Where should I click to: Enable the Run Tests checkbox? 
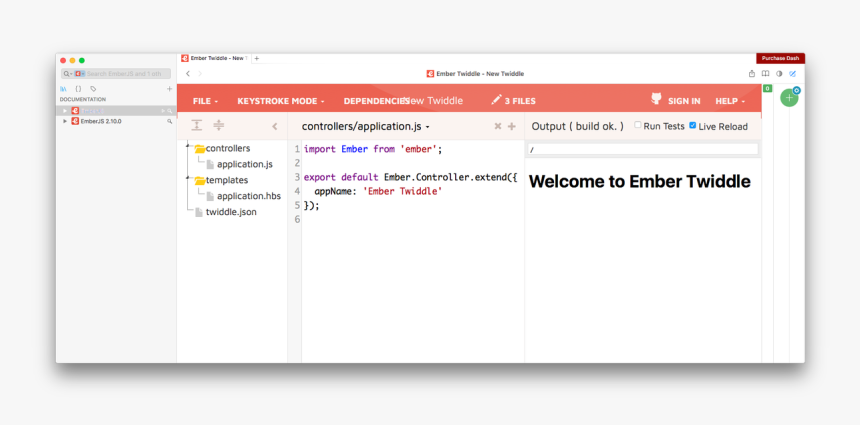(x=639, y=125)
